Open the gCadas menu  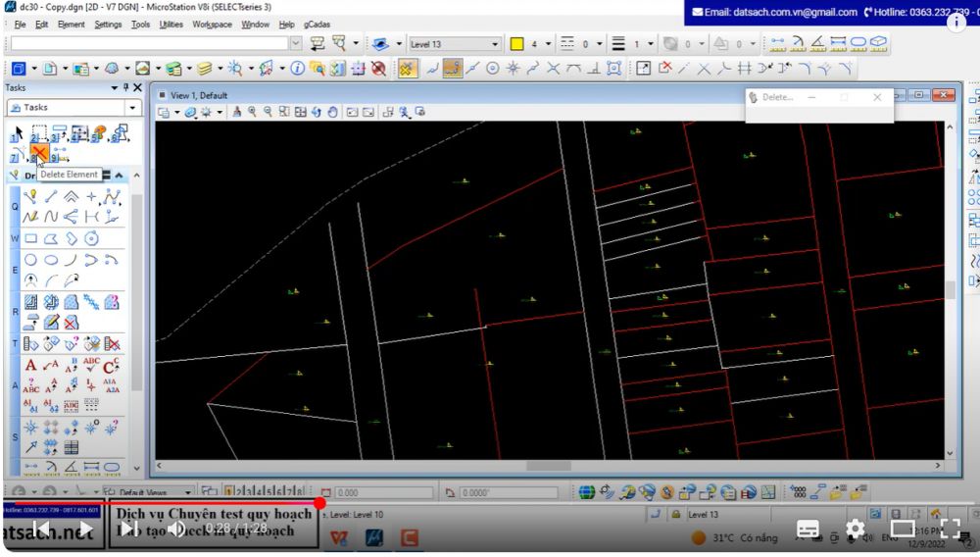point(317,24)
